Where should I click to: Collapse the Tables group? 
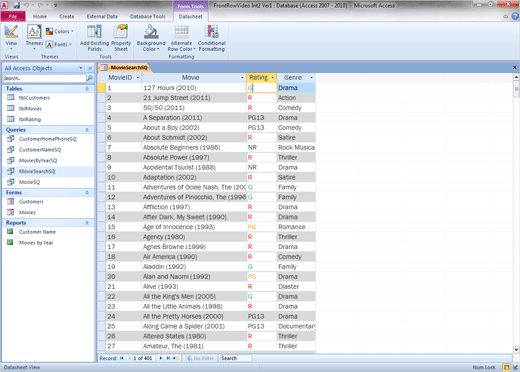(87, 89)
